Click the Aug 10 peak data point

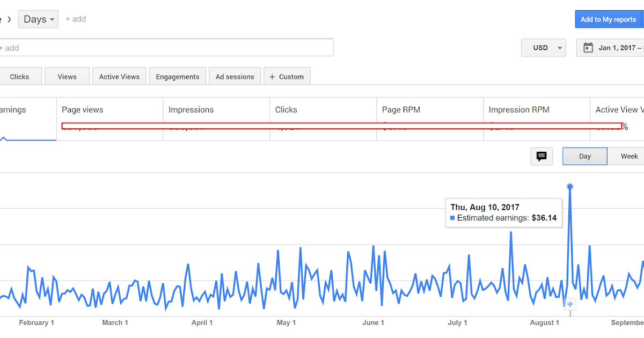[x=570, y=187]
